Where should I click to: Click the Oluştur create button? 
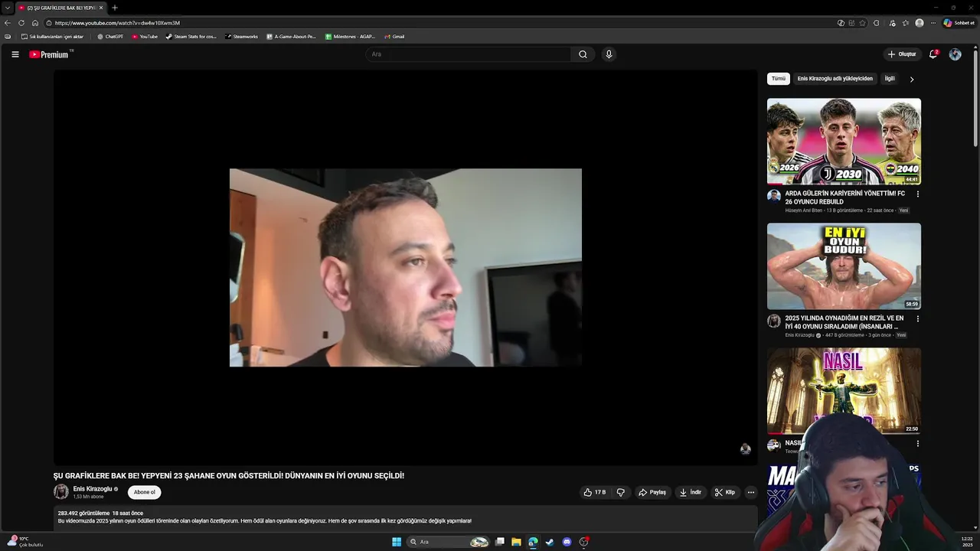click(x=902, y=54)
